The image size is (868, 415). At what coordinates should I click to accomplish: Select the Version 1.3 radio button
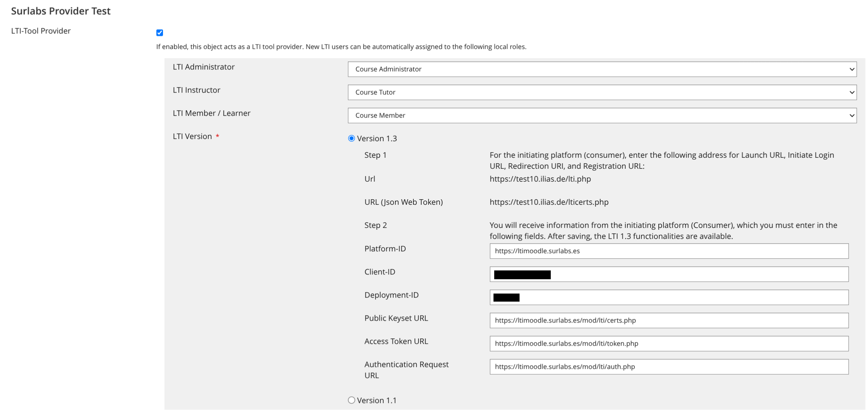pos(351,138)
